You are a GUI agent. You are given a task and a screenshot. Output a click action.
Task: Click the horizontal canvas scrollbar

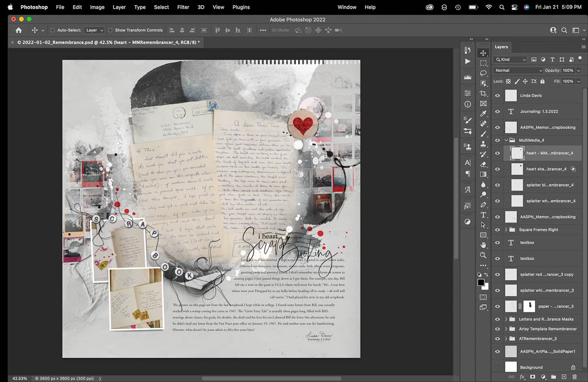click(272, 378)
